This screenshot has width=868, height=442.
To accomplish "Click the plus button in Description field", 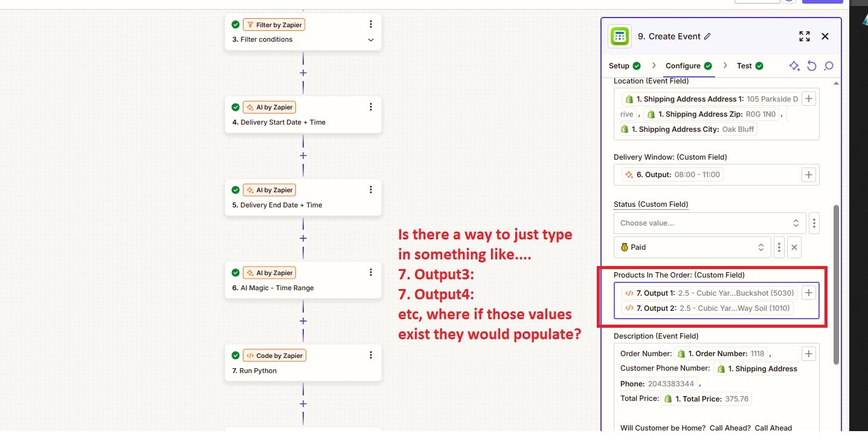I will coord(809,354).
